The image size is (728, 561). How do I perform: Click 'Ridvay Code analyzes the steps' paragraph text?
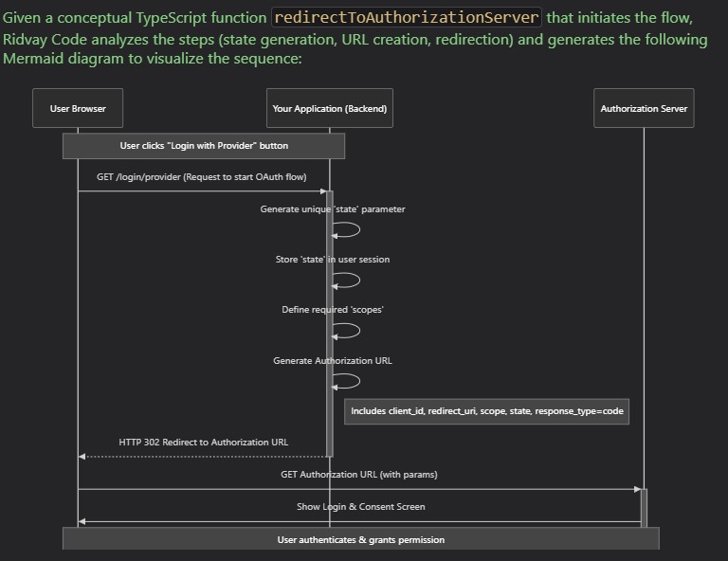(355, 40)
